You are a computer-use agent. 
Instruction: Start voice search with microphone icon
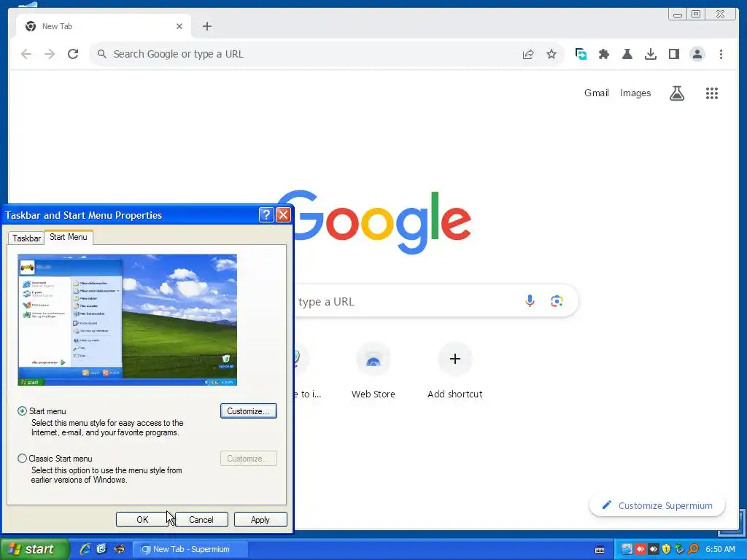point(530,301)
